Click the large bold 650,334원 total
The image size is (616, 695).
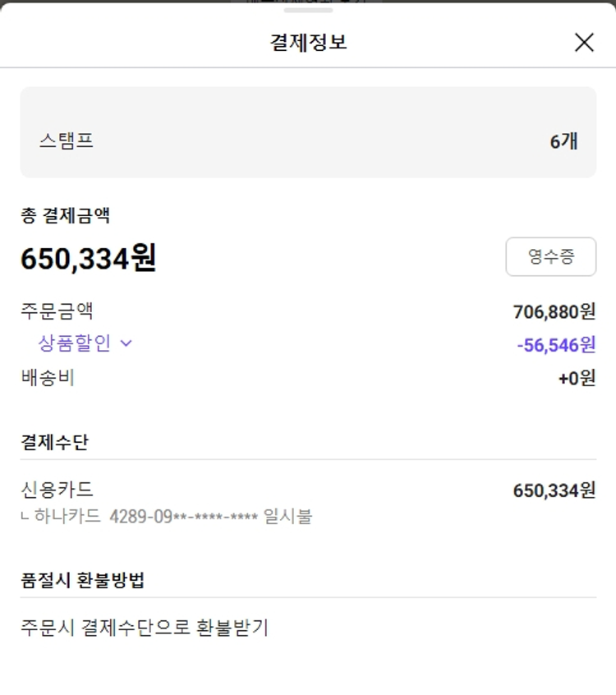tap(88, 259)
